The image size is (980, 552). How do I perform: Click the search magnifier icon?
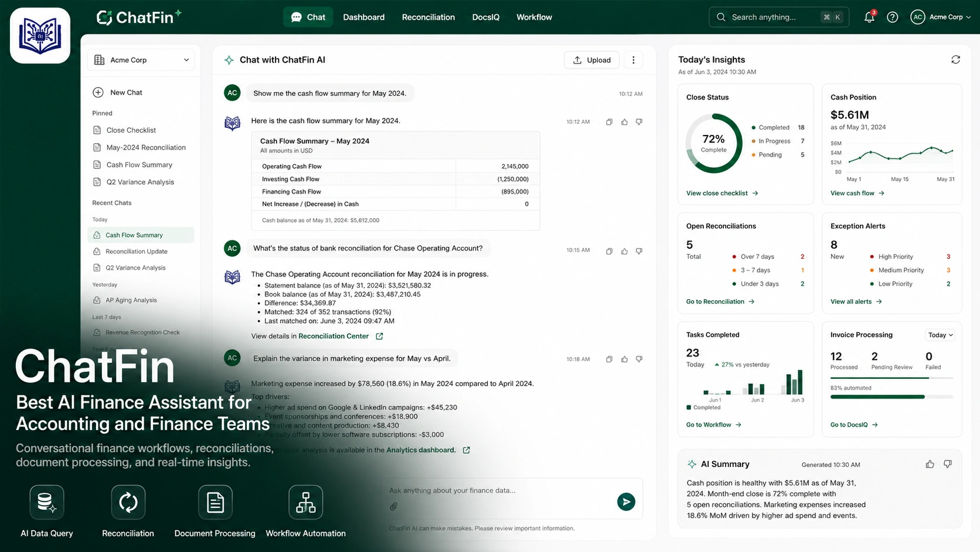(x=722, y=17)
